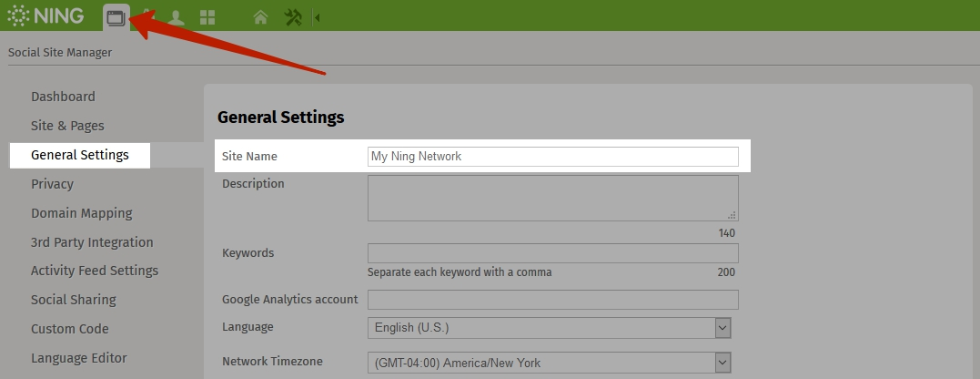Image resolution: width=980 pixels, height=379 pixels.
Task: Click the Site Name input field
Action: click(x=552, y=157)
